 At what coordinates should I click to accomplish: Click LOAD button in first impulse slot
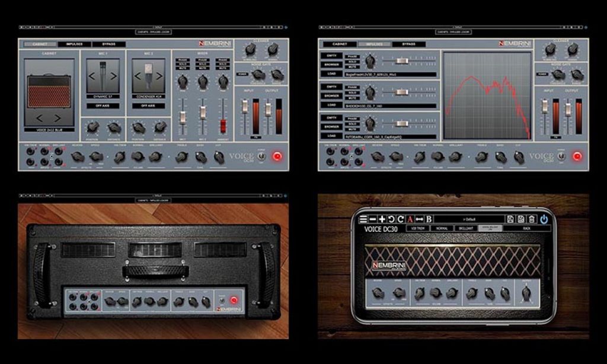click(331, 74)
